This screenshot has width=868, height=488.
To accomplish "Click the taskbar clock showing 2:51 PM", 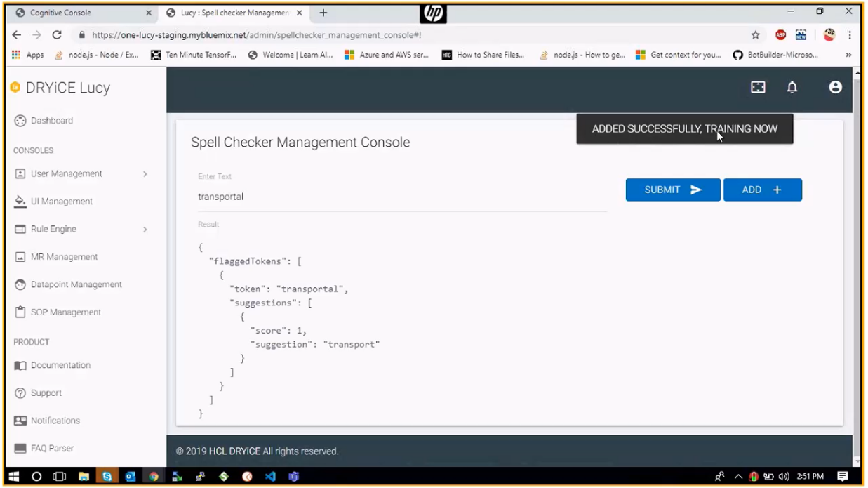I will pos(810,476).
